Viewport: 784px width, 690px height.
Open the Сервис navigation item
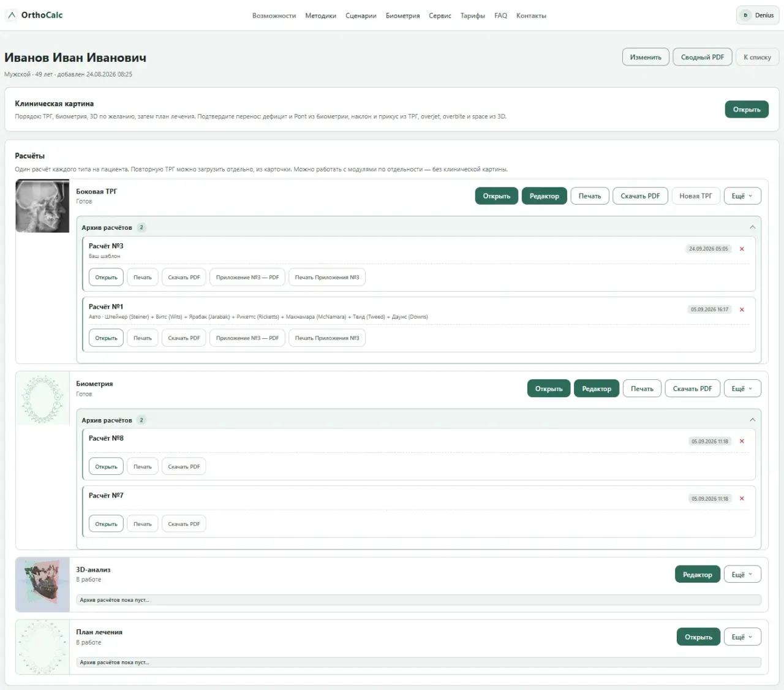coord(440,16)
